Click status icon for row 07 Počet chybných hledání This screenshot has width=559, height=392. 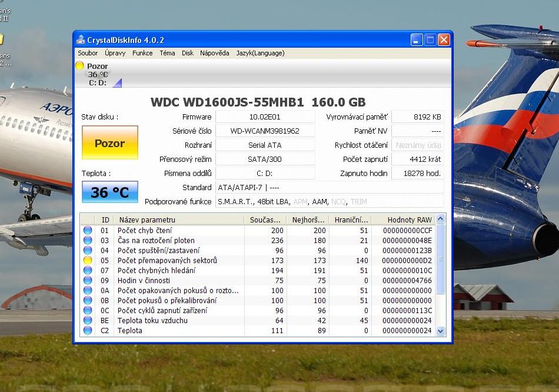click(x=88, y=270)
